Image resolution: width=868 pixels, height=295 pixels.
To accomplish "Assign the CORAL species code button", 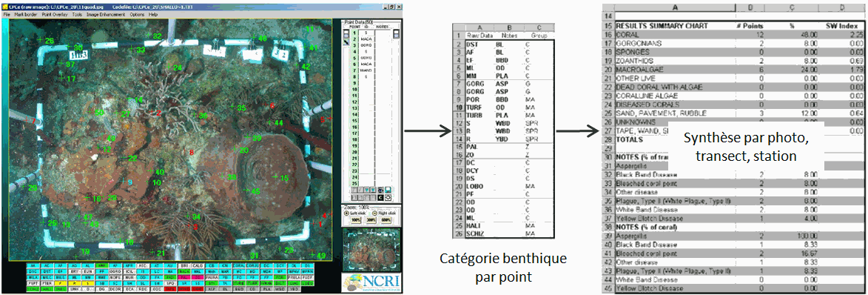I will pyautogui.click(x=239, y=265).
